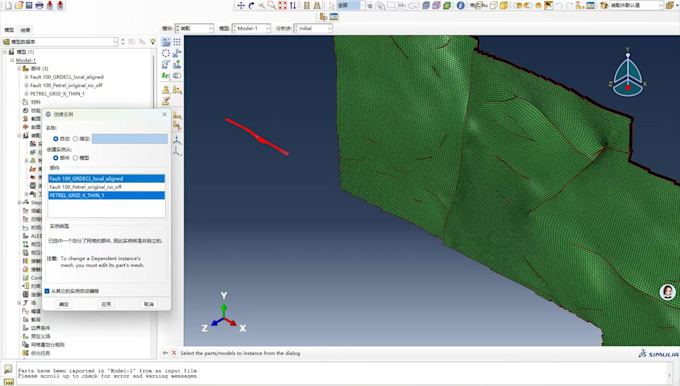Image resolution: width=680 pixels, height=386 pixels.
Task: Select the 自动 name radio button
Action: coord(56,139)
